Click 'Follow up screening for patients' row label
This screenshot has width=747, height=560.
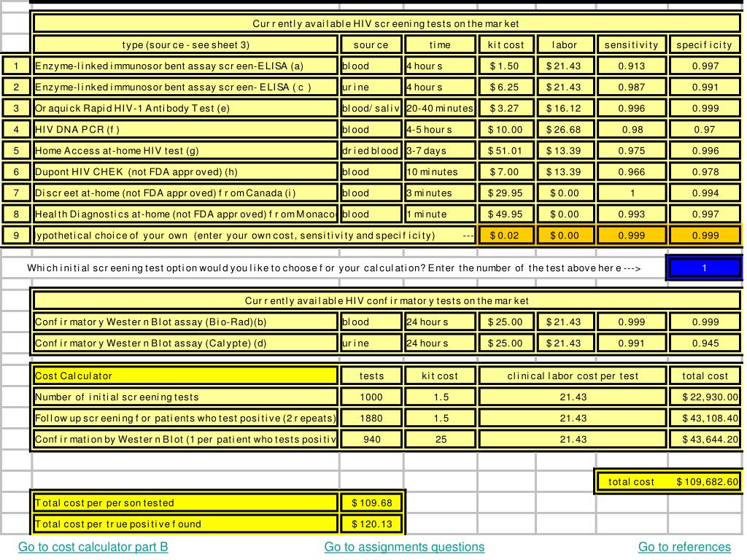[185, 418]
